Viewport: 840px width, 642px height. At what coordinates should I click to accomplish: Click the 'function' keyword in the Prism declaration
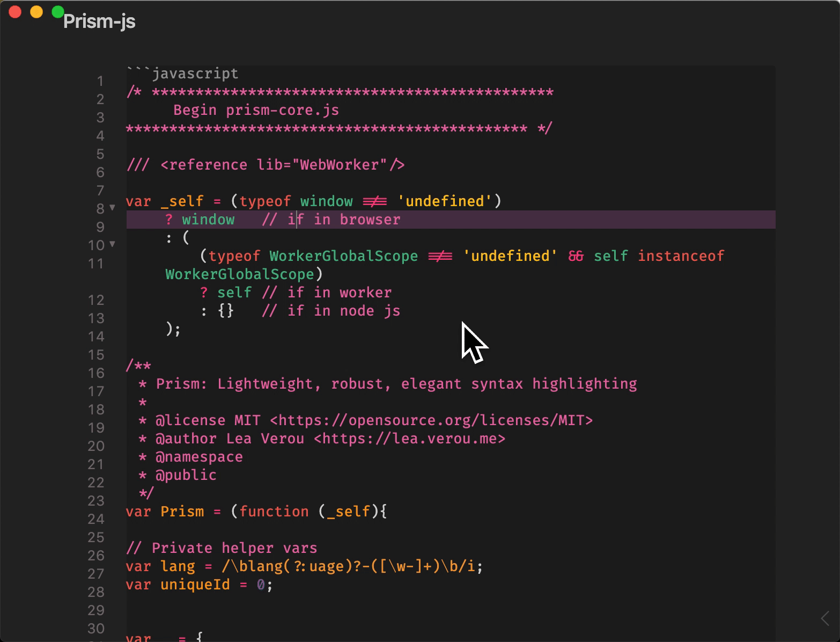pos(274,512)
